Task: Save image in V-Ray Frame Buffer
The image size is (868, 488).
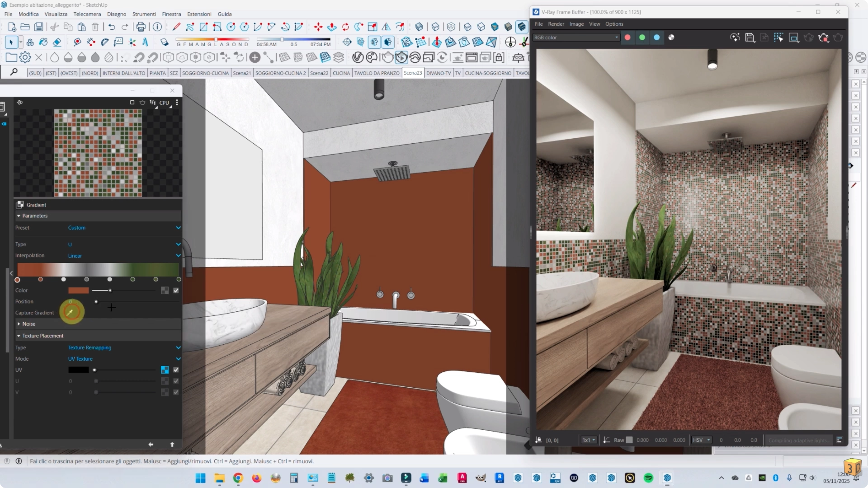Action: point(750,38)
